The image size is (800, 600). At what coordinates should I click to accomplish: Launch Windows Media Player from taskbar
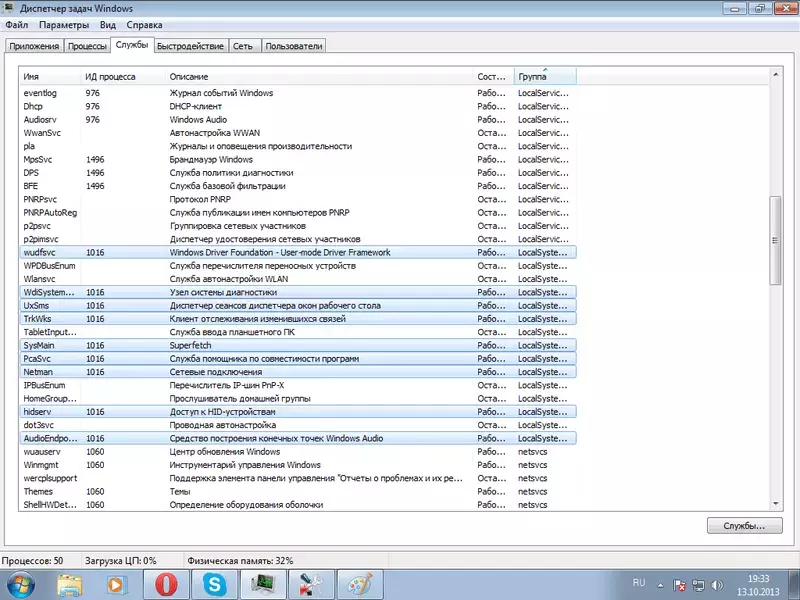tap(117, 585)
